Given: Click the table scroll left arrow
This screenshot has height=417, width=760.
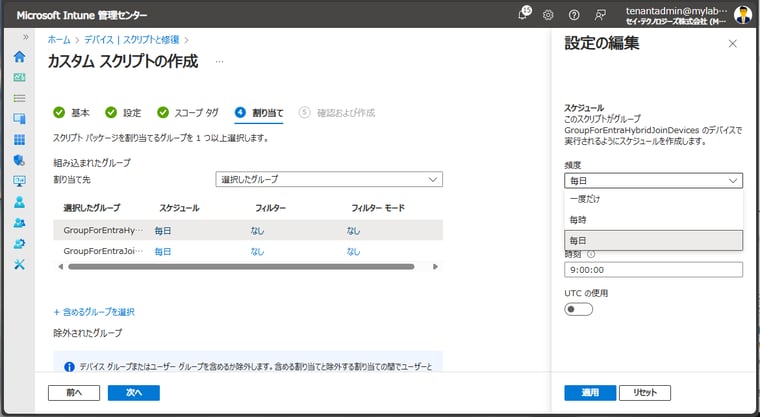Looking at the screenshot, I should coord(61,267).
